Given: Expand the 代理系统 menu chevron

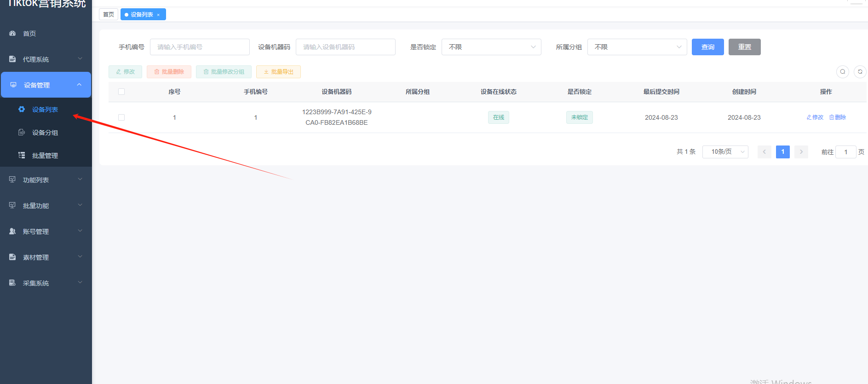Looking at the screenshot, I should [x=80, y=58].
